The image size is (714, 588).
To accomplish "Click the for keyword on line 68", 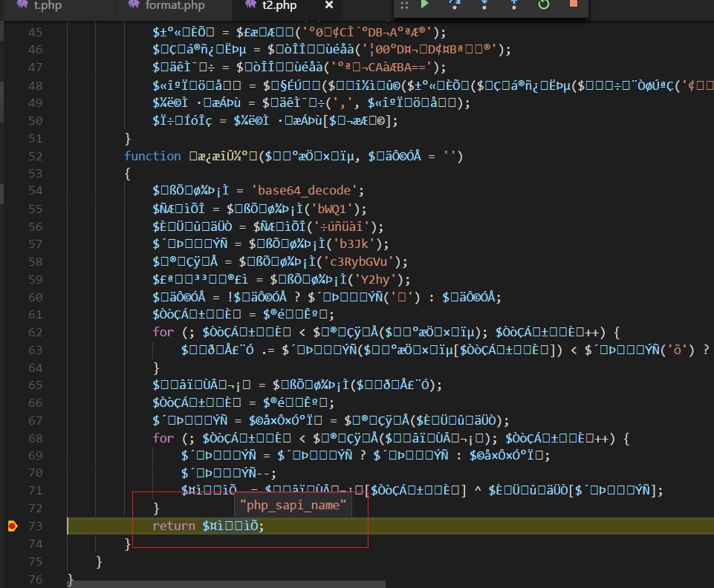I will tap(163, 438).
